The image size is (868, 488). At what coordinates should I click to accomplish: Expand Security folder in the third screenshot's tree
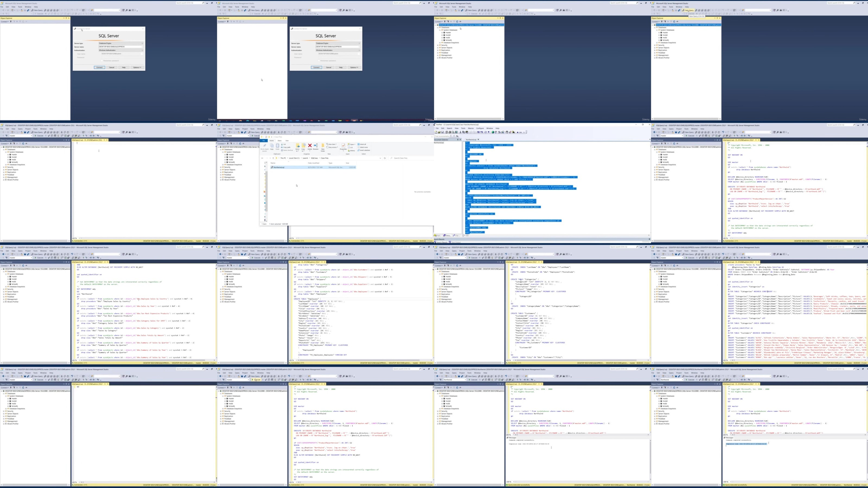[438, 45]
